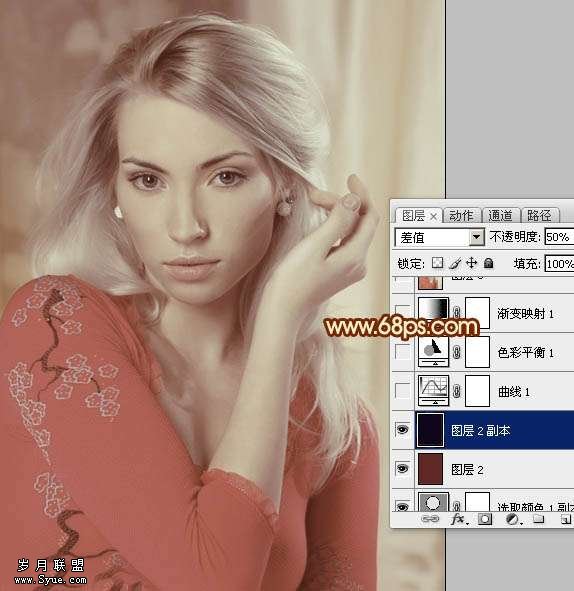Show the 曲线 1 layer

pyautogui.click(x=403, y=391)
